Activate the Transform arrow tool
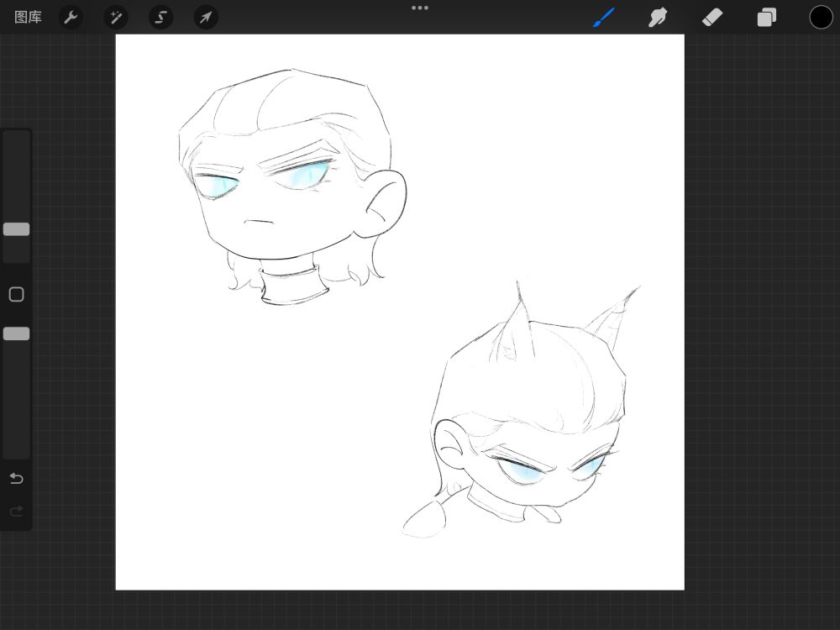This screenshot has height=630, width=840. click(206, 17)
